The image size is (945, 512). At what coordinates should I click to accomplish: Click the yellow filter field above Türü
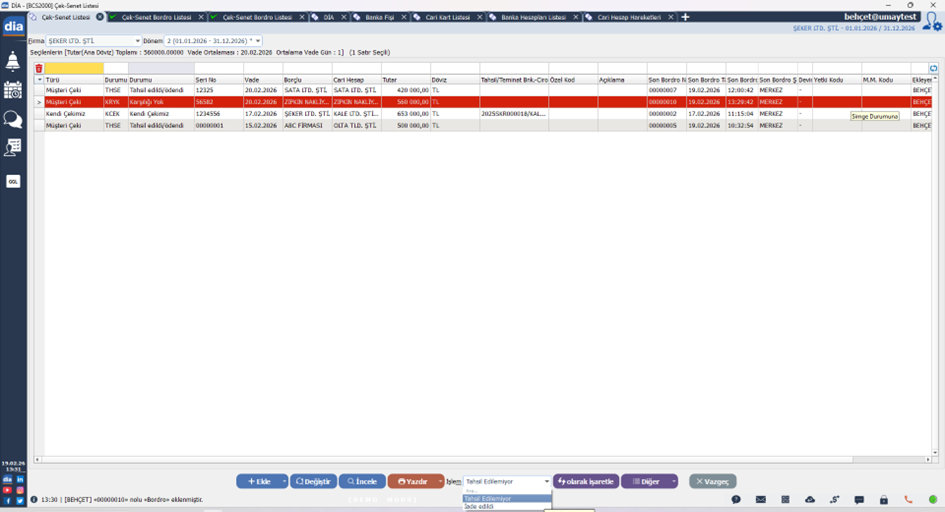coord(74,69)
